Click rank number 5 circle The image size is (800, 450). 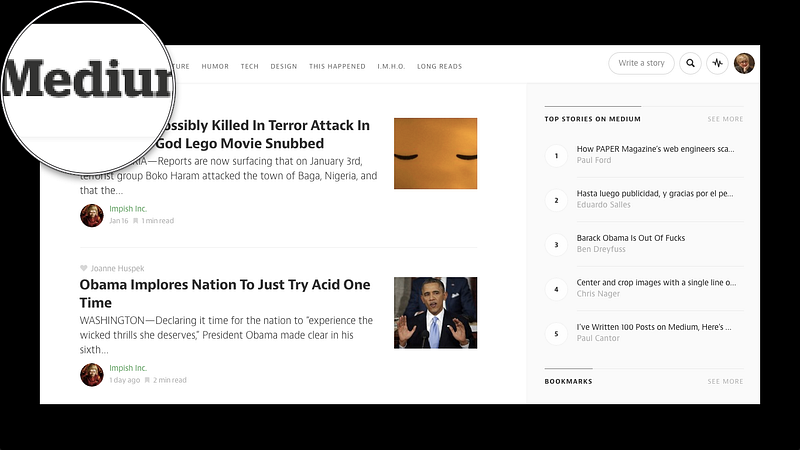[x=556, y=333]
